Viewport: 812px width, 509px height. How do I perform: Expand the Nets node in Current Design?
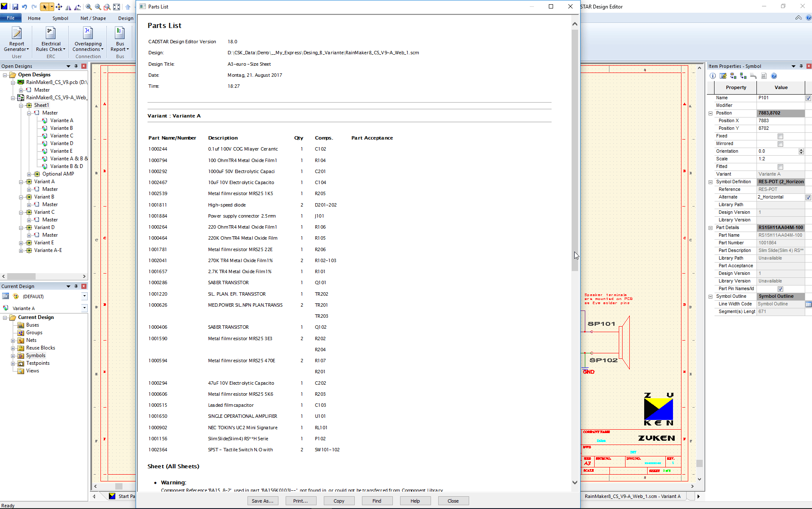click(13, 340)
